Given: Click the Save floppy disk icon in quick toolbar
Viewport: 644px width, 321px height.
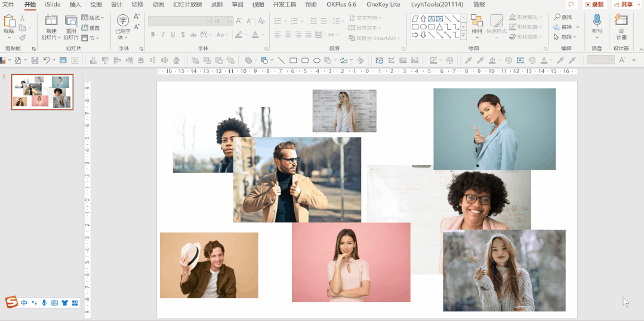Looking at the screenshot, I should click(x=35, y=60).
